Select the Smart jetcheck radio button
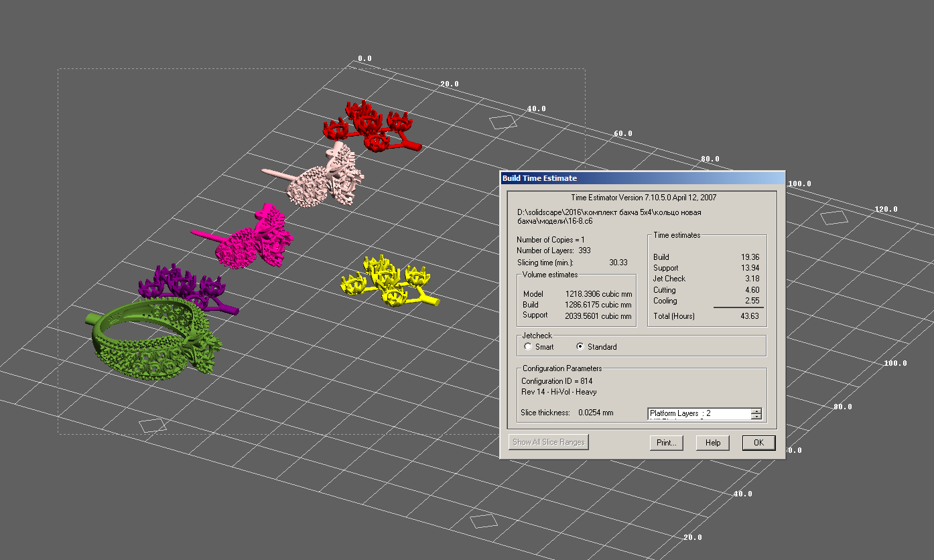 (528, 347)
